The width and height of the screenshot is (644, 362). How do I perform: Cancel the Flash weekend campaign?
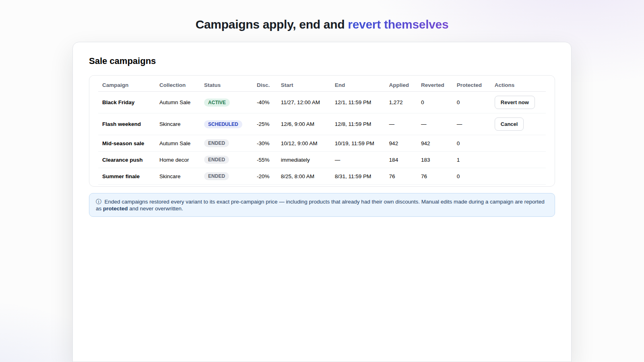tap(509, 124)
